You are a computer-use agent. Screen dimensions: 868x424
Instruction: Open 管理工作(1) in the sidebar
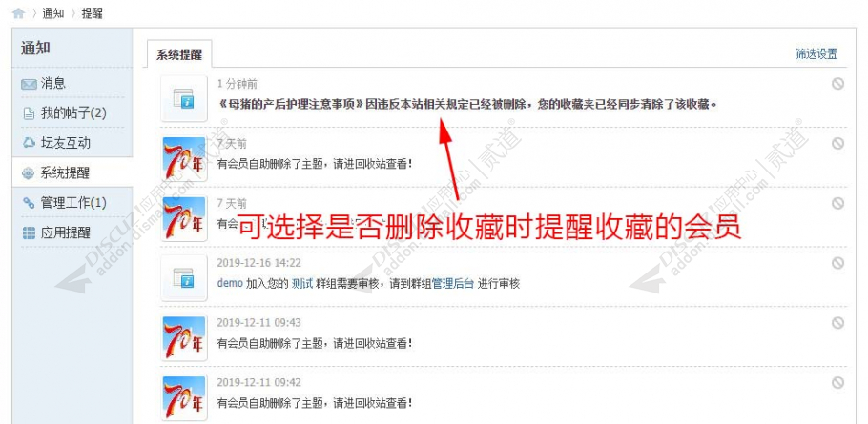64,203
